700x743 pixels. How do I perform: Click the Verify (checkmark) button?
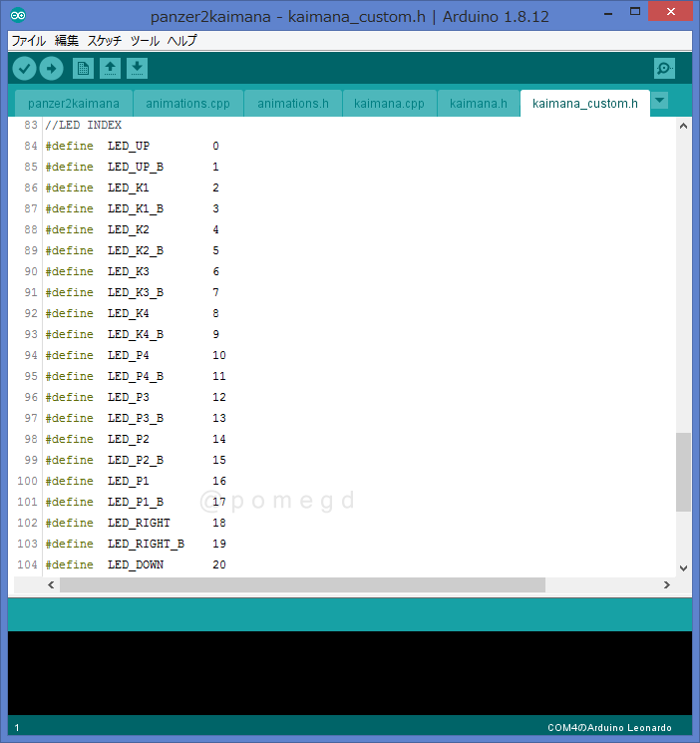coord(24,69)
